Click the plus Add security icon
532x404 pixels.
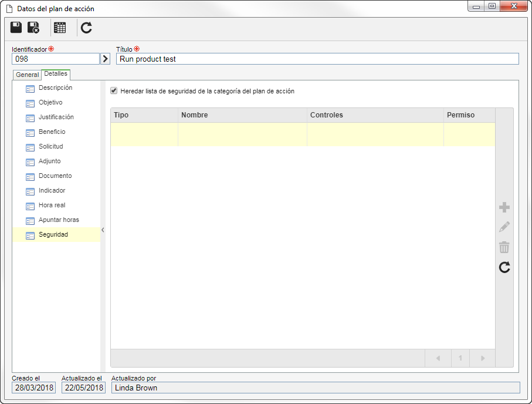[x=504, y=207]
